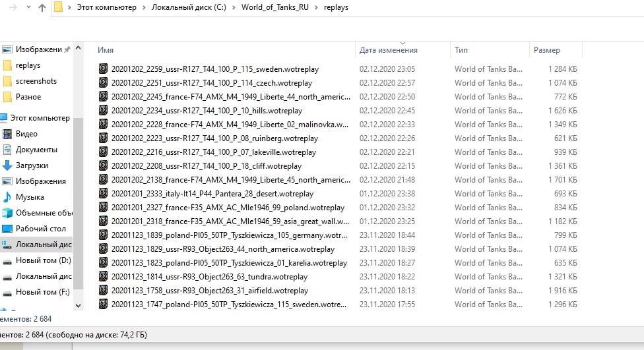The height and width of the screenshot is (350, 644).
Task: Open 'screenshots' folder in sidebar
Action: [36, 81]
